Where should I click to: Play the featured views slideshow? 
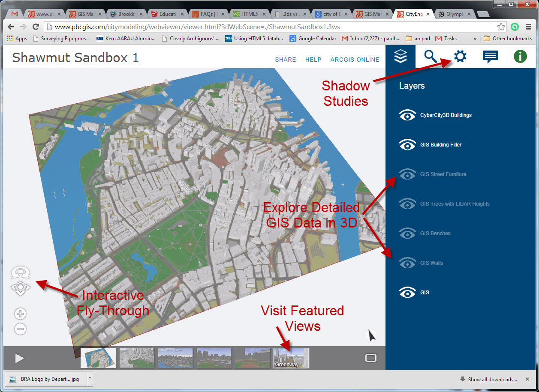[19, 358]
